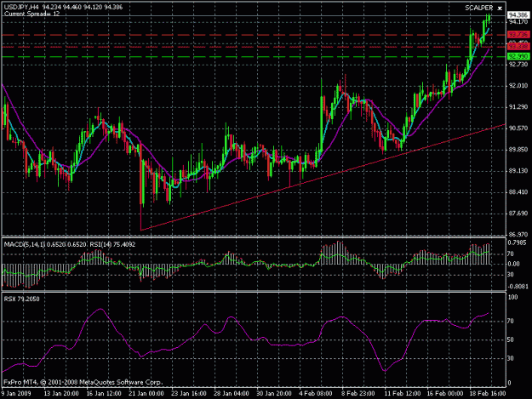Click the 0 level on RSX scale
The image size is (532, 399).
[x=509, y=383]
